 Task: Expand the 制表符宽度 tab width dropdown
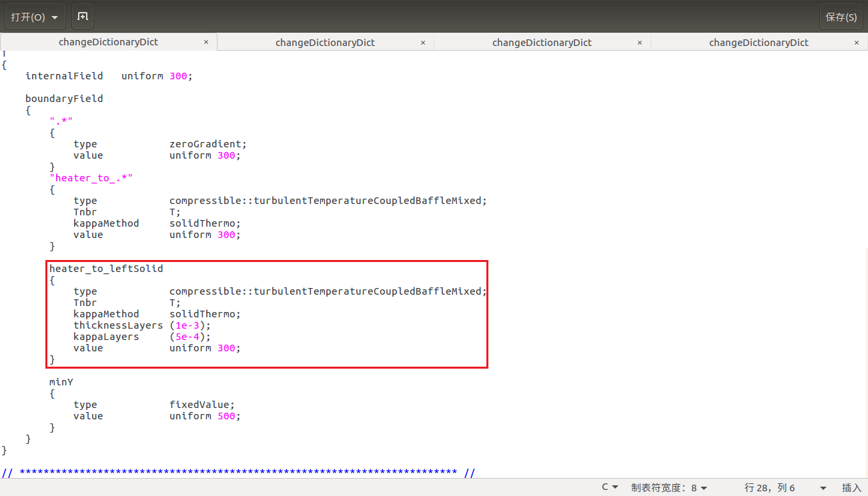[x=669, y=487]
